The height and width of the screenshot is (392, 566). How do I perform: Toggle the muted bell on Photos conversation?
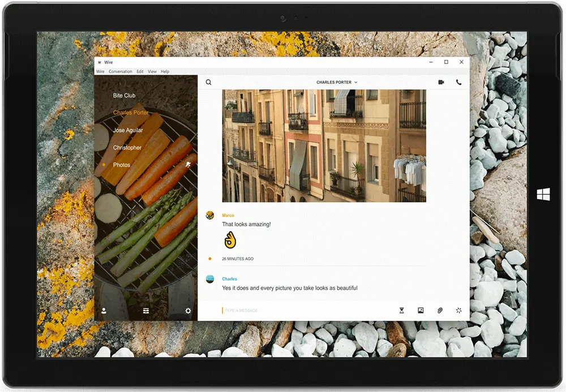pos(188,165)
